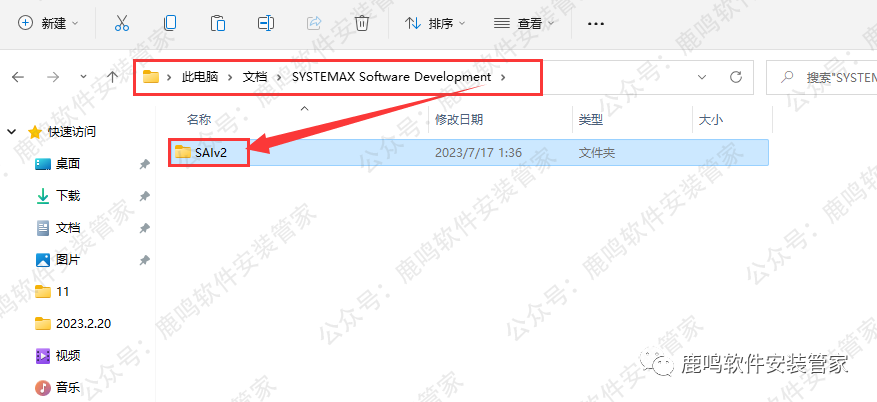Sort by 大小 column header

pyautogui.click(x=710, y=119)
